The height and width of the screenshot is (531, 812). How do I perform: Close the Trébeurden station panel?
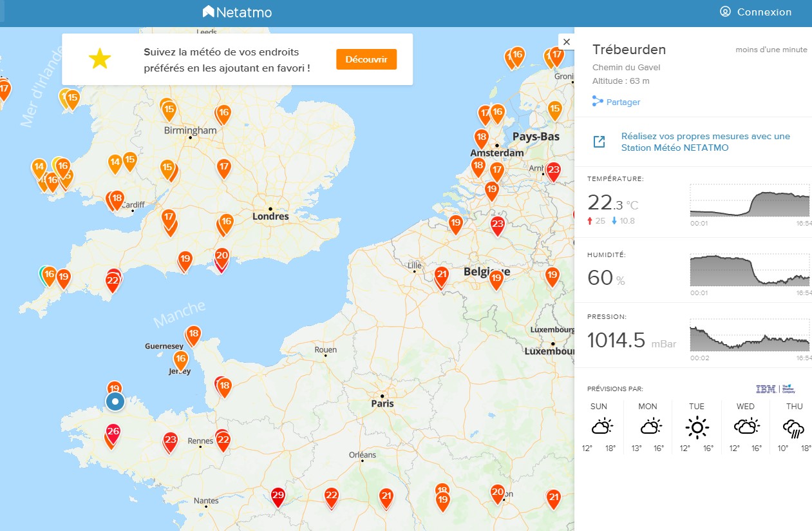(x=567, y=42)
